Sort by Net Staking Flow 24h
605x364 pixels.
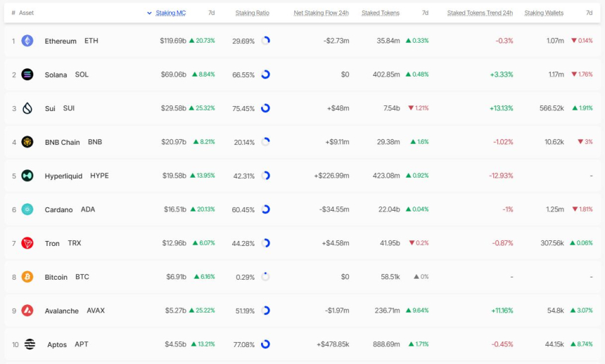[x=321, y=13]
